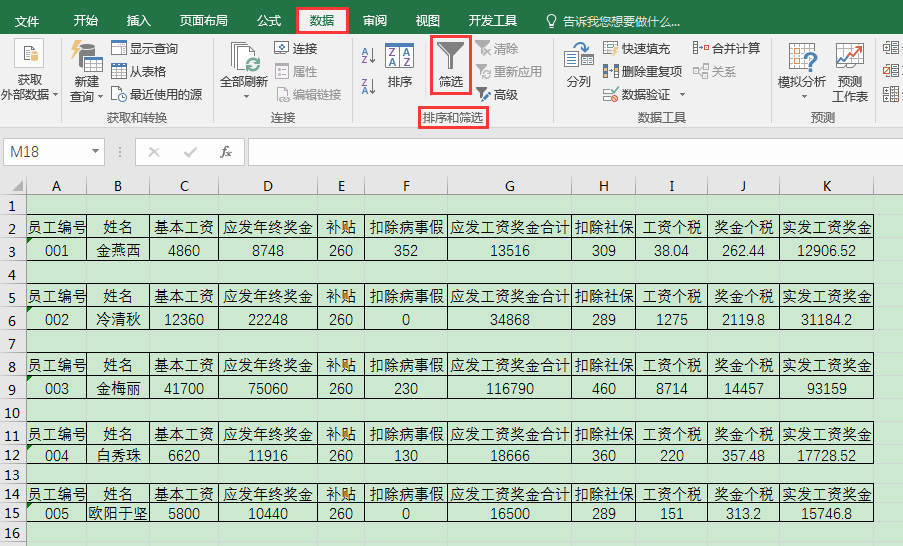This screenshot has width=903, height=546.
Task: Switch to the Data (数据) tab
Action: pos(322,21)
